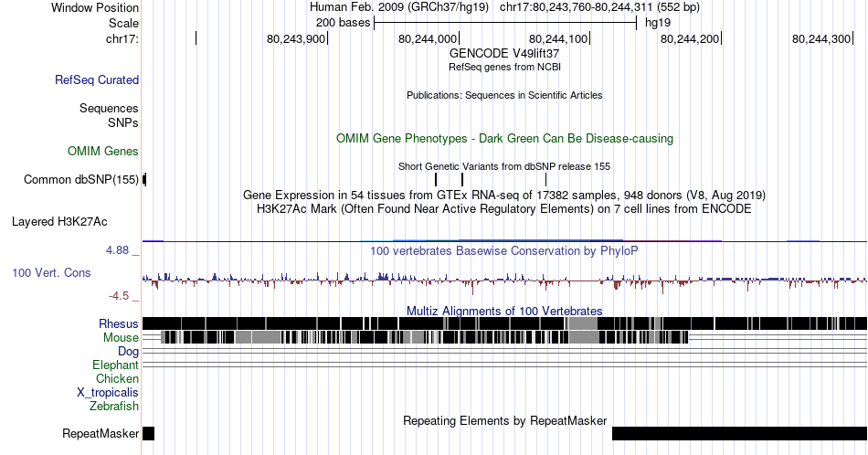
Task: Click the Scale label
Action: [123, 23]
